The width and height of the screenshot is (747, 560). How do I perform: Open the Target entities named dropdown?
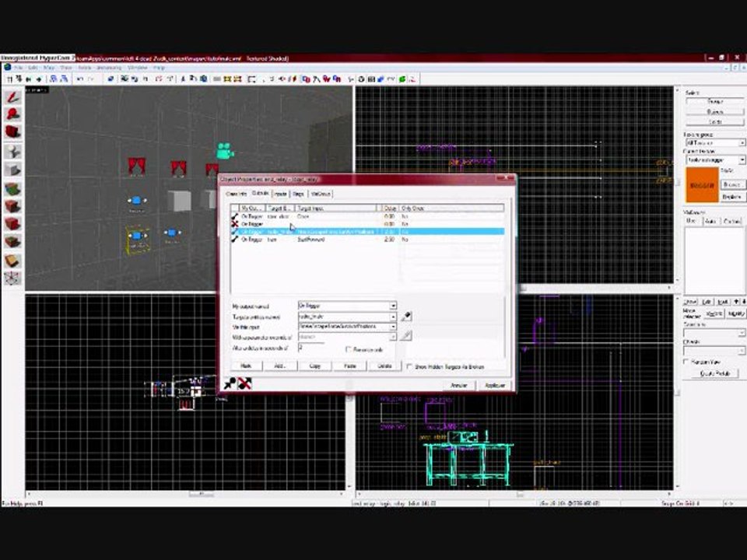tap(393, 317)
